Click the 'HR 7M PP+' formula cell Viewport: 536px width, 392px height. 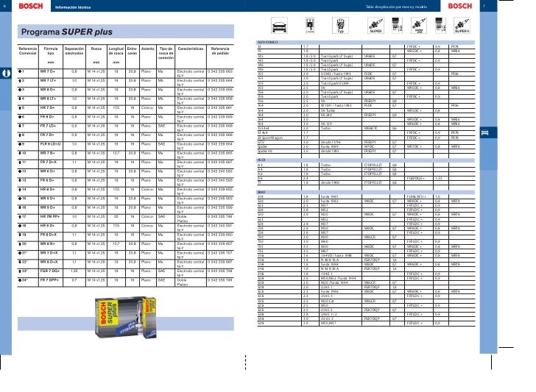[x=50, y=217]
